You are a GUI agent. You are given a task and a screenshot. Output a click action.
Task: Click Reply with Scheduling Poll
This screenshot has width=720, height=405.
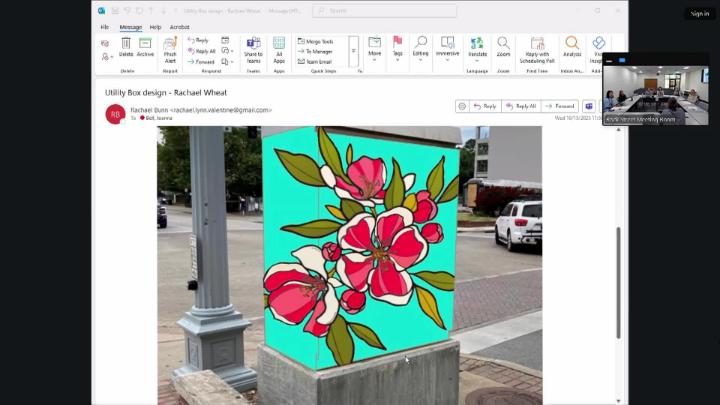(537, 48)
